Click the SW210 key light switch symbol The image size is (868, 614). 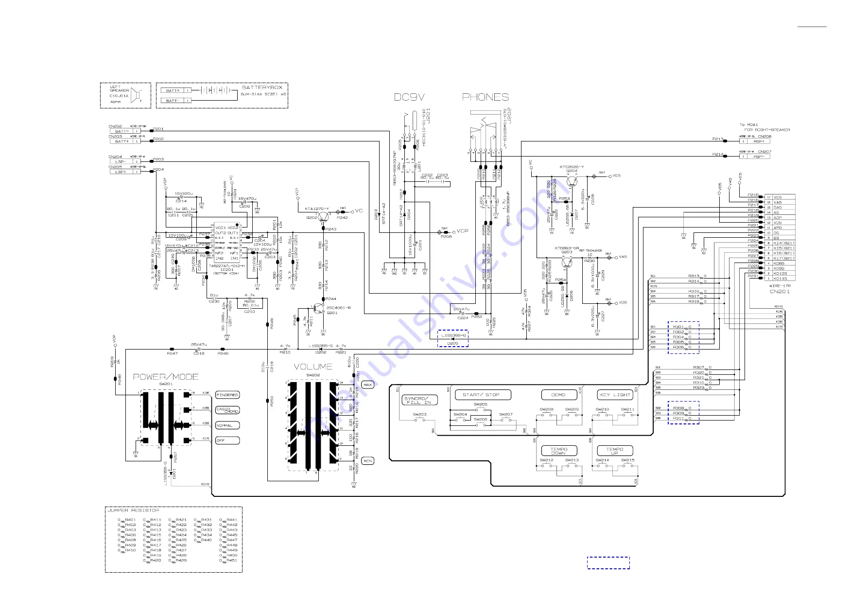pyautogui.click(x=602, y=415)
